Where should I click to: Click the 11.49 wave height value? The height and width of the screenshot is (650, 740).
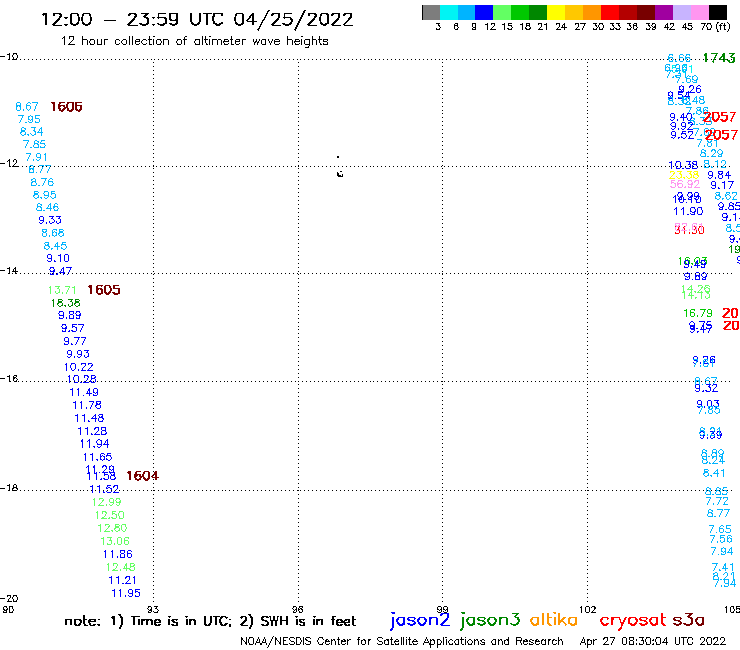point(84,392)
